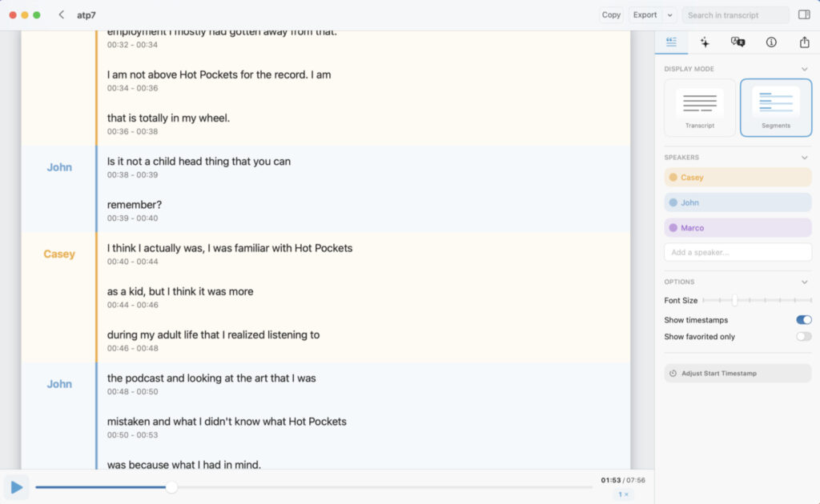Click Adjust Start Timestamp button
Viewport: 820px width, 504px height.
[738, 374]
